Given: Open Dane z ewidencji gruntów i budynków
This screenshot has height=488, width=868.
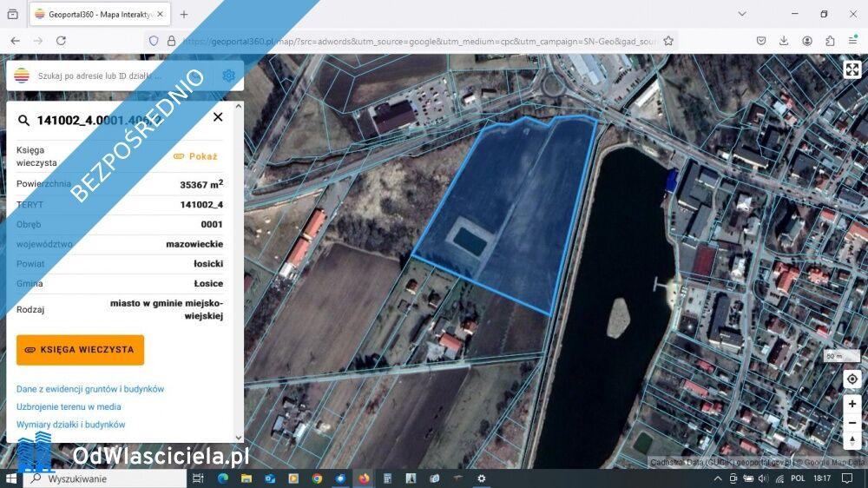Looking at the screenshot, I should 90,389.
